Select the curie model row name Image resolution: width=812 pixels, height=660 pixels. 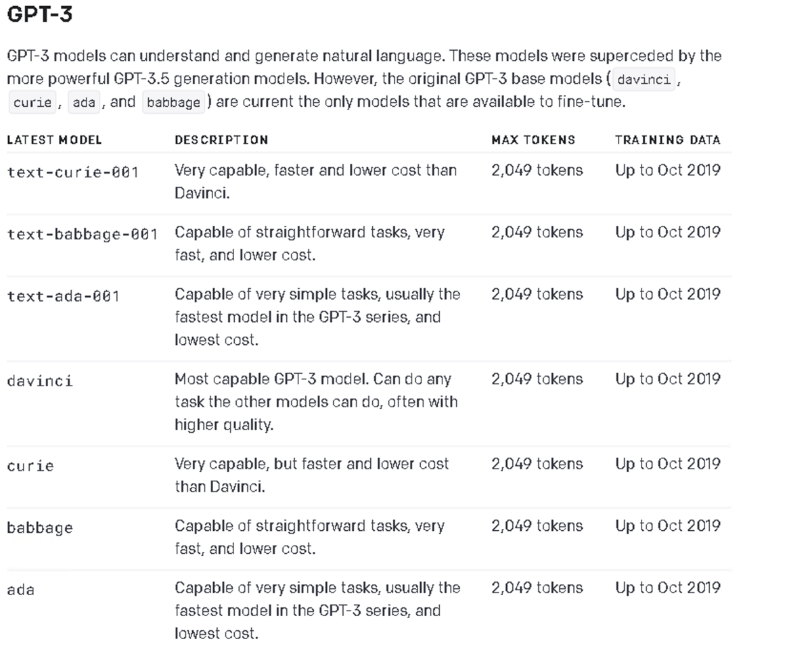pos(30,466)
